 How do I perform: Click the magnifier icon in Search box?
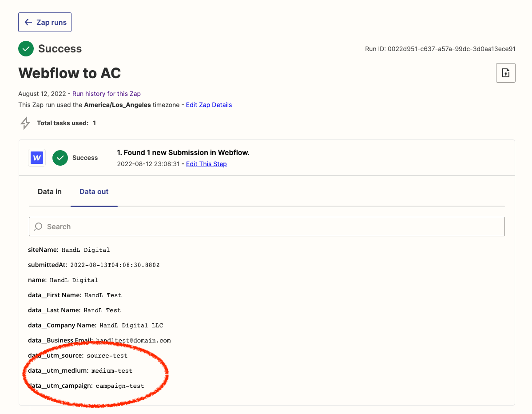click(x=39, y=227)
